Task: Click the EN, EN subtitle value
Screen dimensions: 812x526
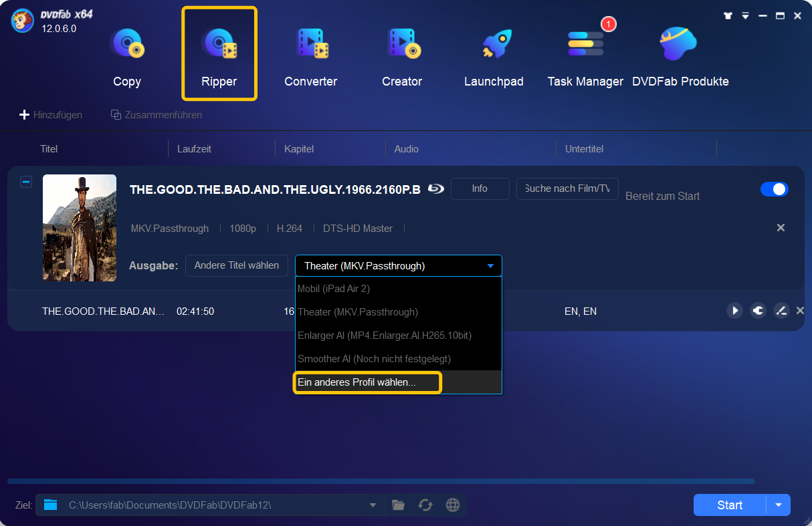Action: click(x=581, y=311)
